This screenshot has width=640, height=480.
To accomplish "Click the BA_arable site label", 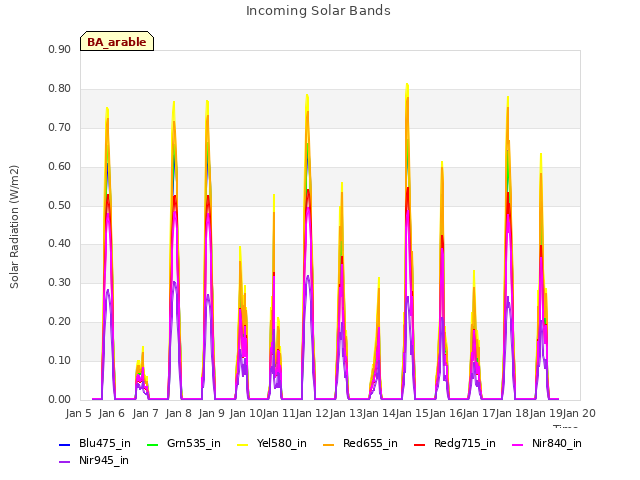I will tap(117, 42).
